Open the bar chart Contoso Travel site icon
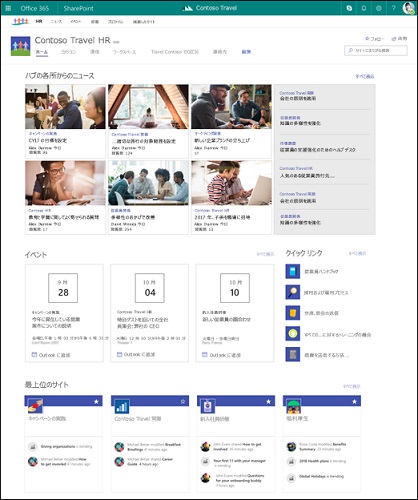Screen dimensions: 418x500 [x=122, y=406]
